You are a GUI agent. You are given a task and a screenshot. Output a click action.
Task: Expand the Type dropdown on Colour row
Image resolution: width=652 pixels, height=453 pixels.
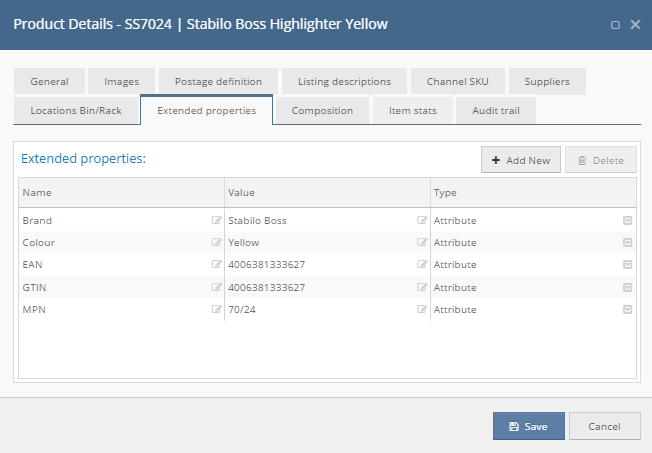point(627,243)
